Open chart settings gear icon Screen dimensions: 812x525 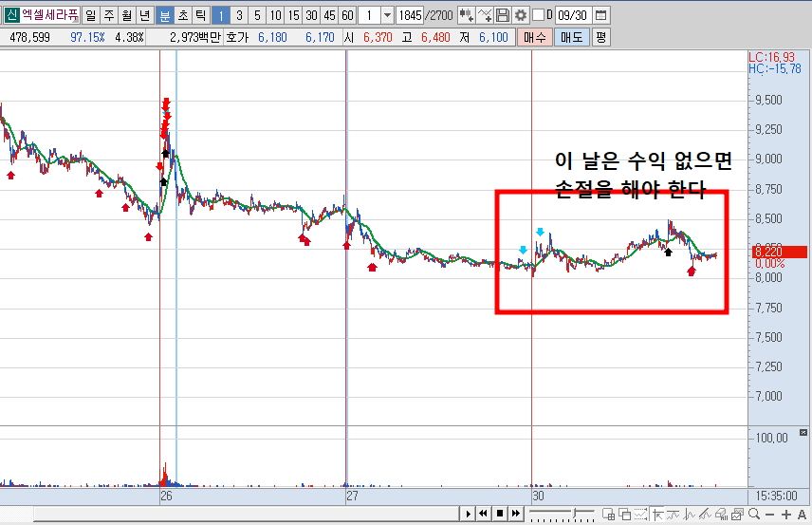521,15
